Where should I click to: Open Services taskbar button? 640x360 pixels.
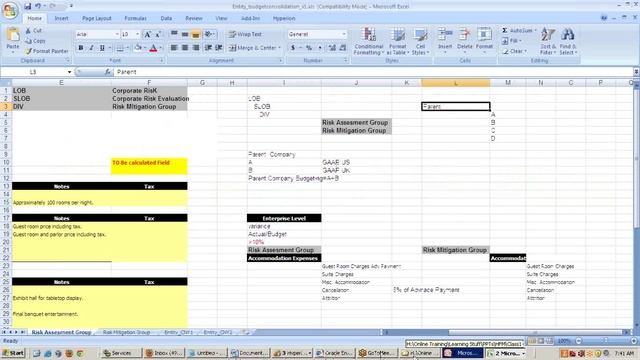[x=121, y=353]
